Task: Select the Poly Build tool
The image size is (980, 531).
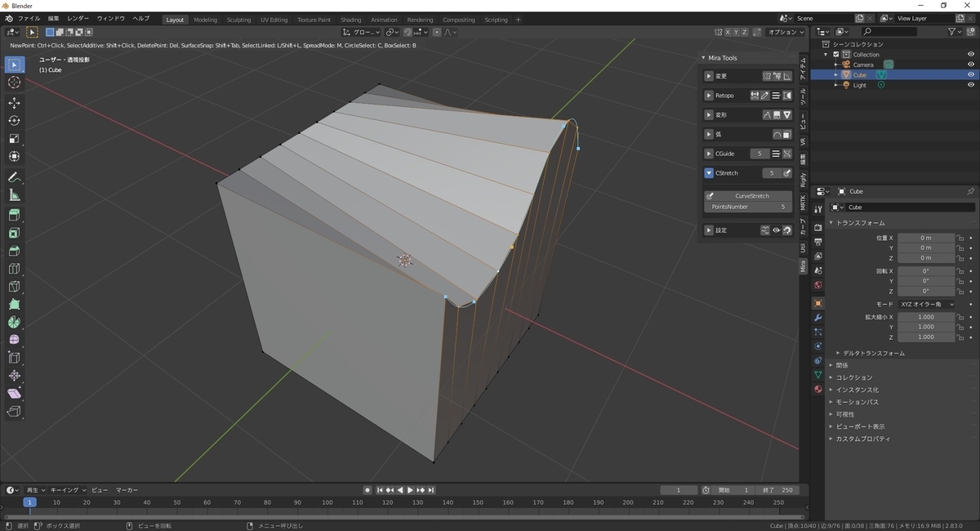Action: [x=14, y=304]
